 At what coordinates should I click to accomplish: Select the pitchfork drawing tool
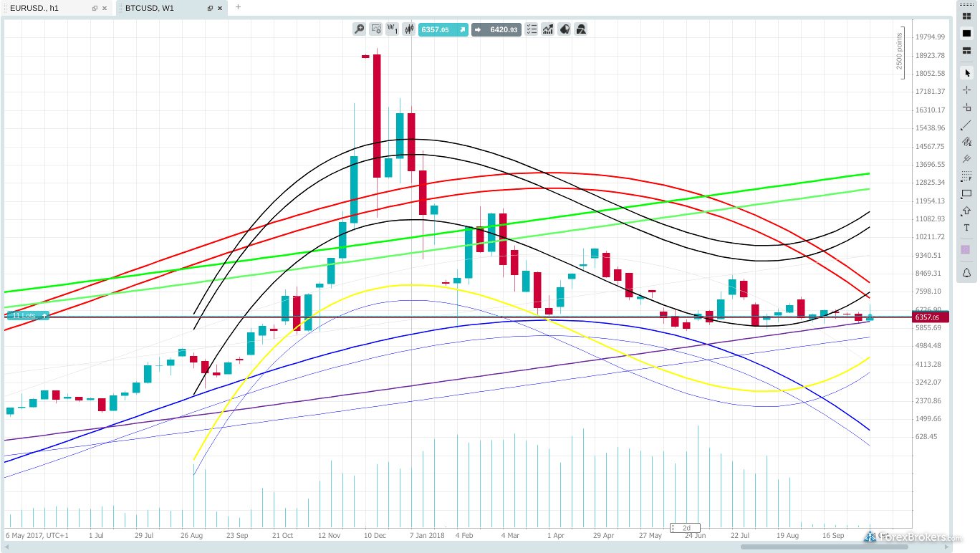(x=966, y=159)
